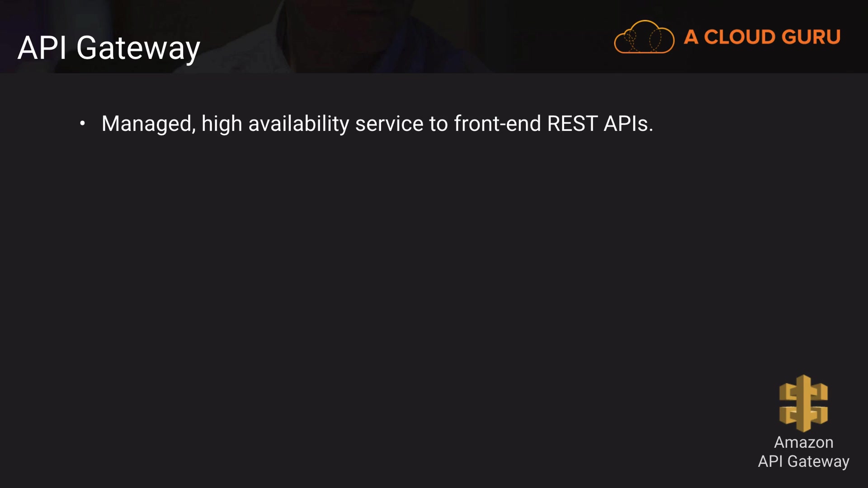Click the word GURU in the orange logo
This screenshot has height=488, width=868.
click(811, 37)
